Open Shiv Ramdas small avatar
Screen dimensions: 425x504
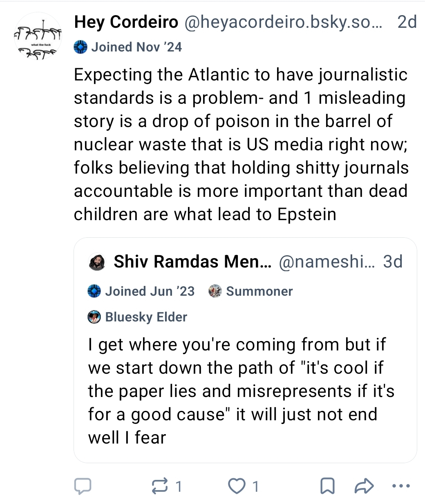(97, 262)
